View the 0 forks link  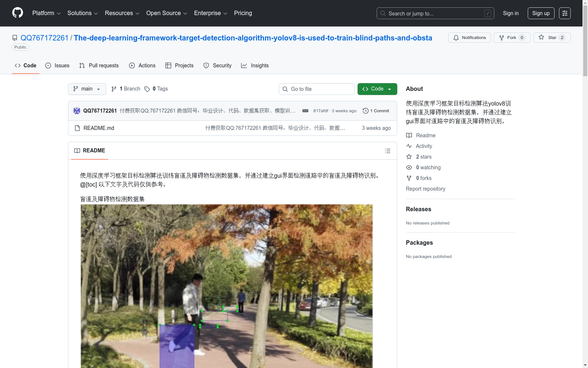click(419, 178)
